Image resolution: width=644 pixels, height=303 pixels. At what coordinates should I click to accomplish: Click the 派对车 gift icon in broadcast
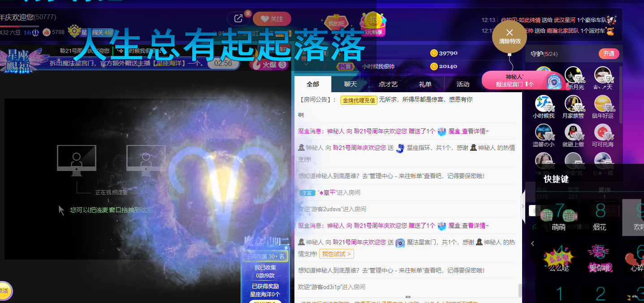(x=609, y=31)
